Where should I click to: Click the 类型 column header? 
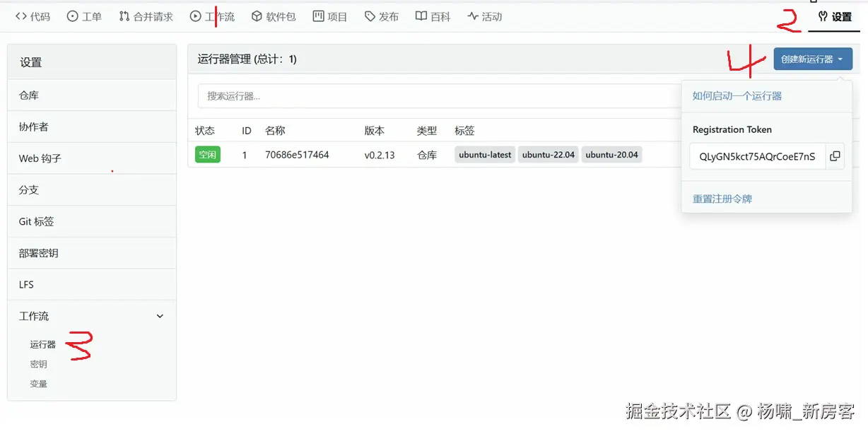427,131
